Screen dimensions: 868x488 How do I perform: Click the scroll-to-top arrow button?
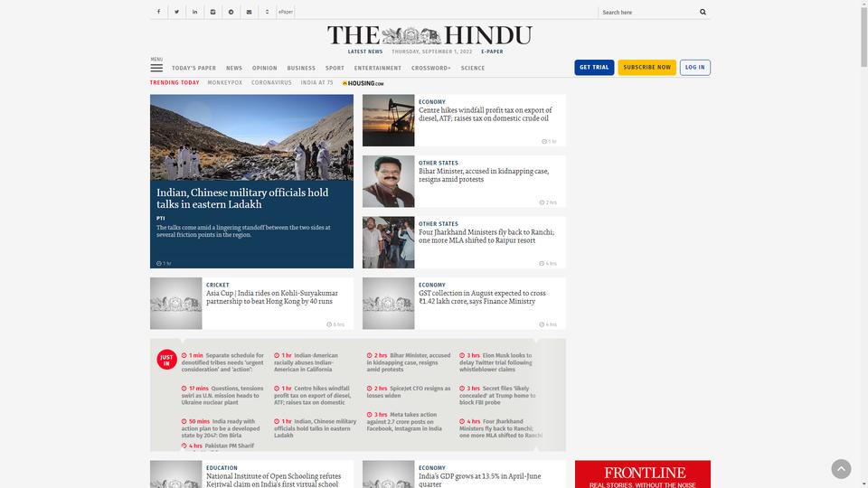coord(841,469)
